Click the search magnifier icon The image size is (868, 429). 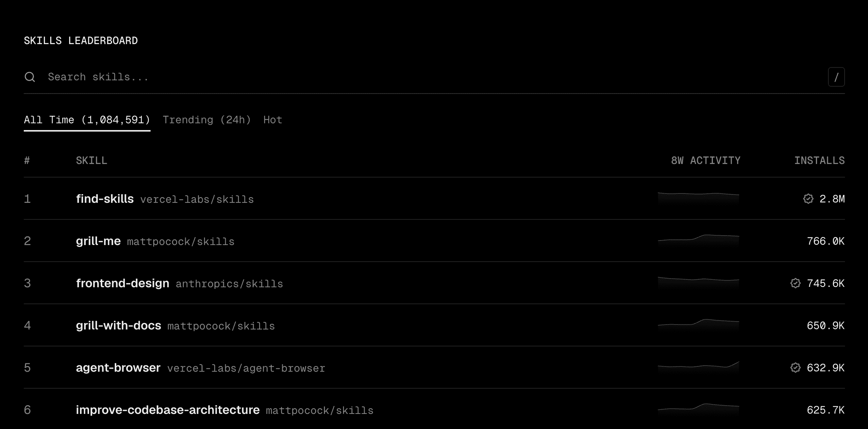[x=30, y=77]
